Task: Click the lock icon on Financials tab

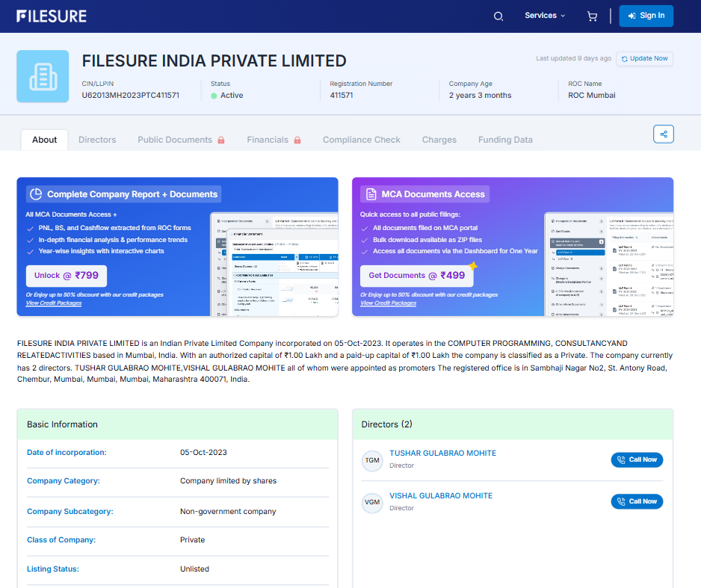Action: [x=297, y=140]
